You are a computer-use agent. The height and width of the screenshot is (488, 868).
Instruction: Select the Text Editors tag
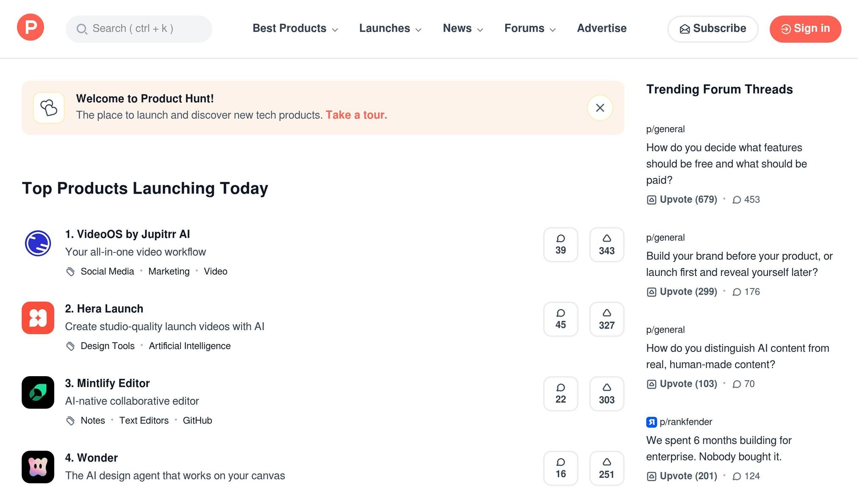tap(144, 421)
